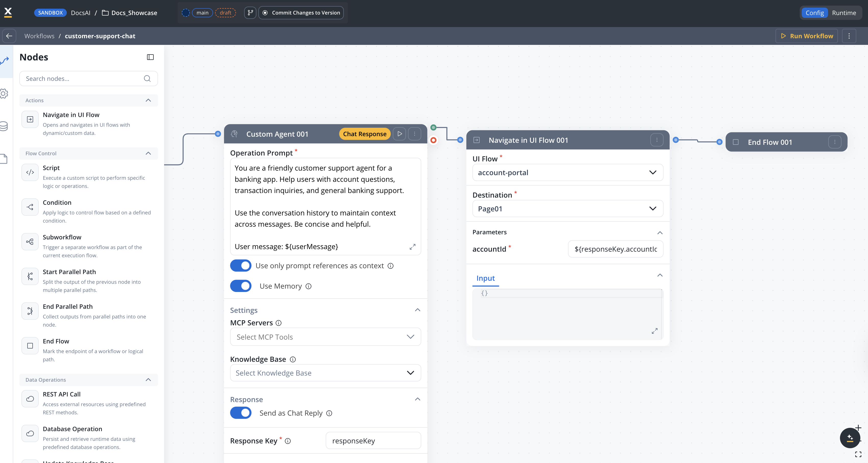Toggle Use only prompt references as context
This screenshot has height=463, width=868.
pyautogui.click(x=241, y=266)
